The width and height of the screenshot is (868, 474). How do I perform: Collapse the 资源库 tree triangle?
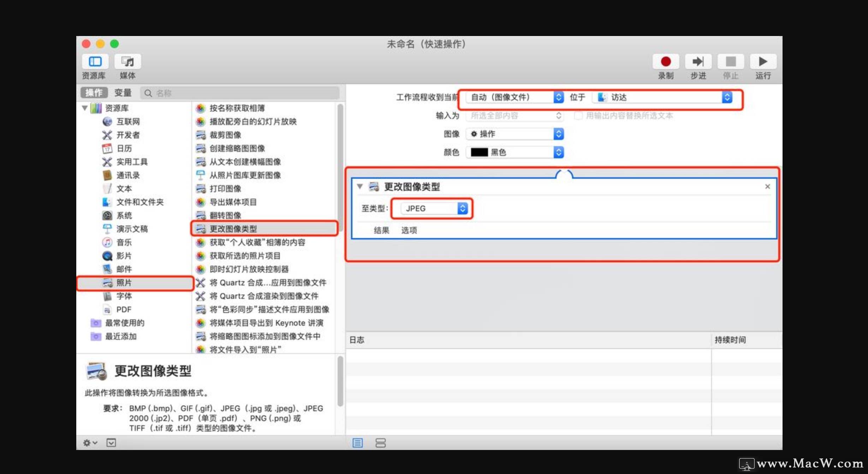coord(85,108)
